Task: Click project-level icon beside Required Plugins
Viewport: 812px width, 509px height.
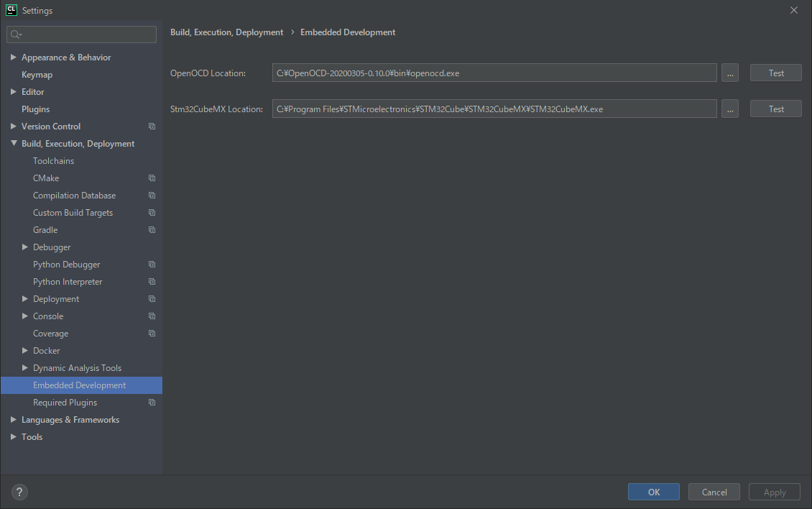Action: click(152, 402)
